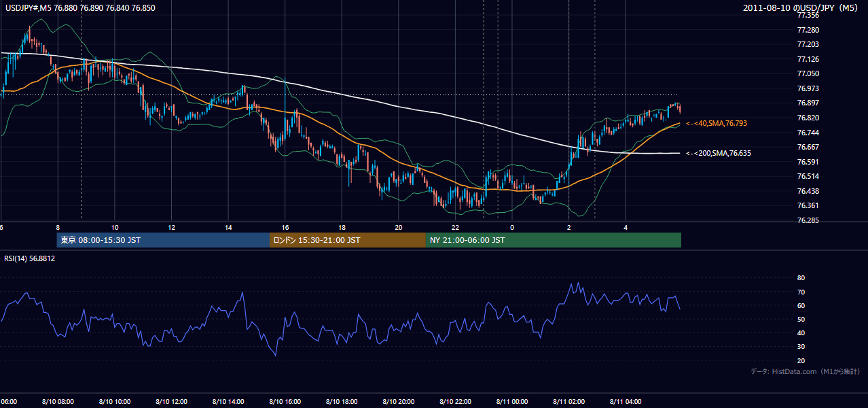The height and width of the screenshot is (408, 868).
Task: Select the NY 21:00-06:00 JST session bar
Action: (554, 240)
